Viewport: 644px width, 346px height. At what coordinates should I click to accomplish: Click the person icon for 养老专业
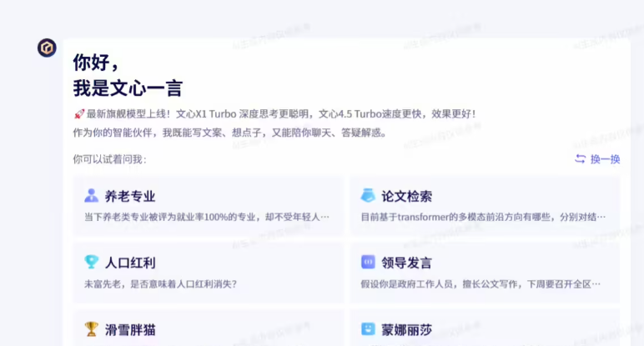tap(91, 196)
